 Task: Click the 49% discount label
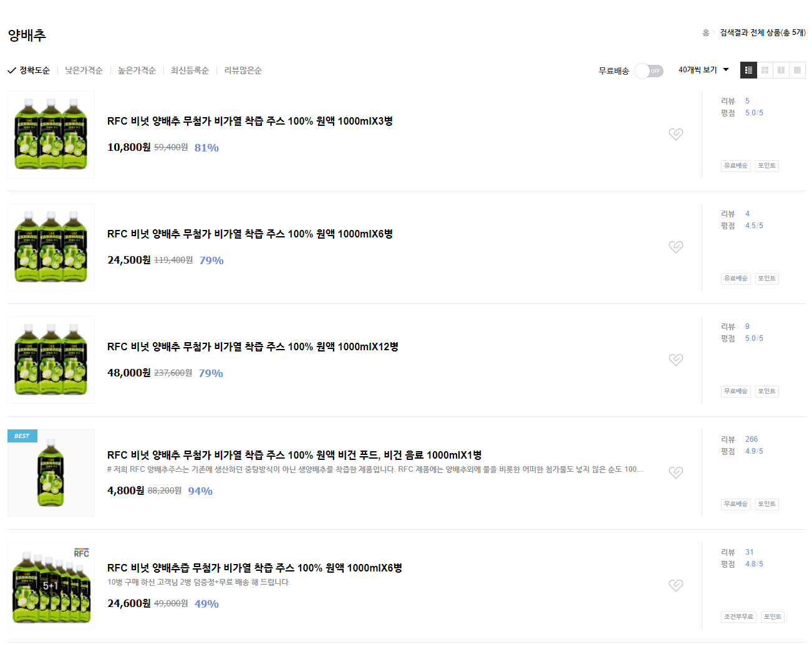pos(206,604)
